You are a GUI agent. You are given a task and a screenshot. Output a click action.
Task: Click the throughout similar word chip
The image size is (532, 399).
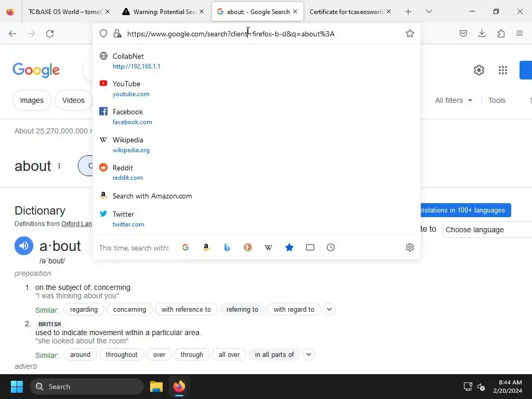pos(122,354)
